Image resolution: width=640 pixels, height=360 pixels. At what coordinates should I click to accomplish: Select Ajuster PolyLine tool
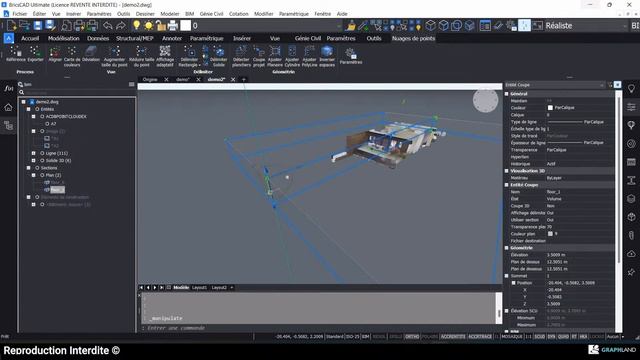click(x=309, y=56)
